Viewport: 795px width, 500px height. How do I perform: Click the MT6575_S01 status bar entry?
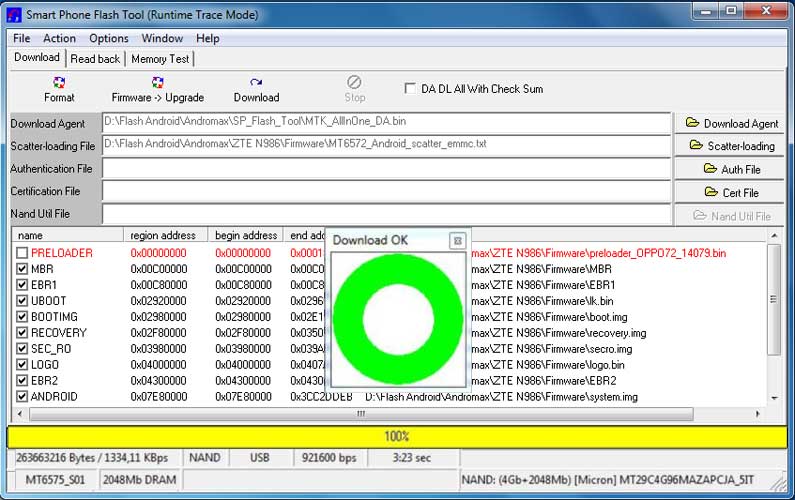pyautogui.click(x=55, y=480)
